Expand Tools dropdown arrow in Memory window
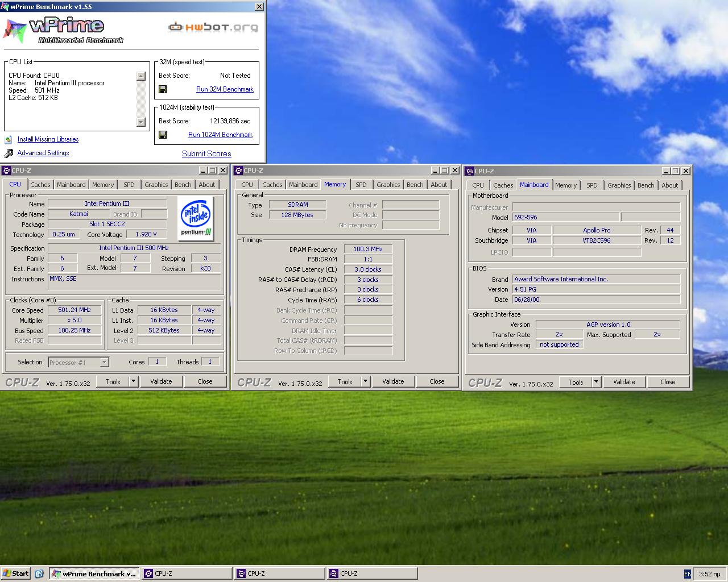This screenshot has height=582, width=728. (x=366, y=381)
